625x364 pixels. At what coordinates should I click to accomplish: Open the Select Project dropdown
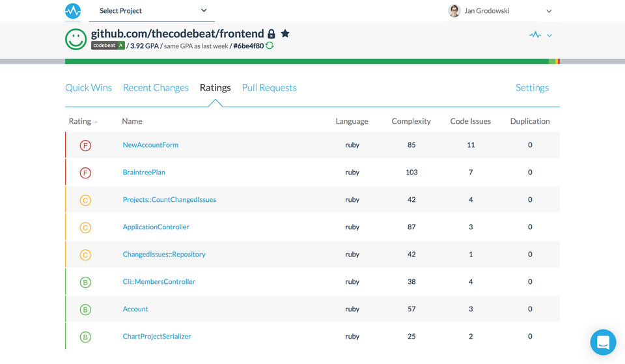(152, 11)
